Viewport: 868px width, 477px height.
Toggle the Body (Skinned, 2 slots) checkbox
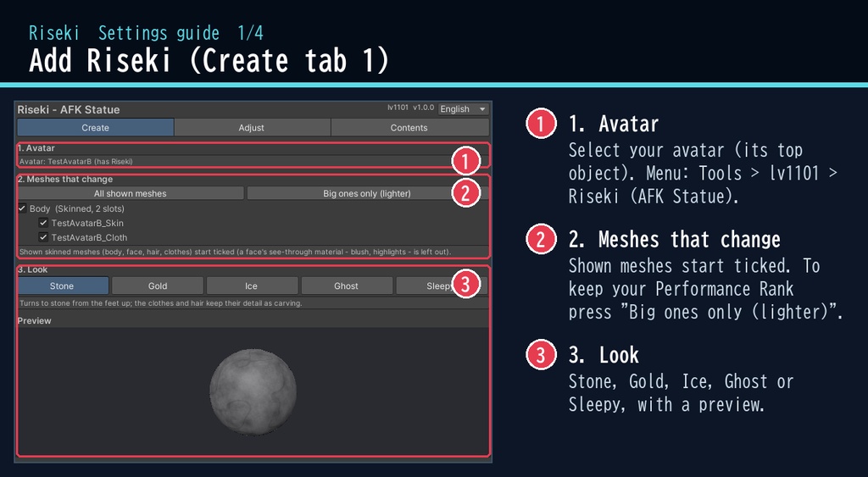22,208
